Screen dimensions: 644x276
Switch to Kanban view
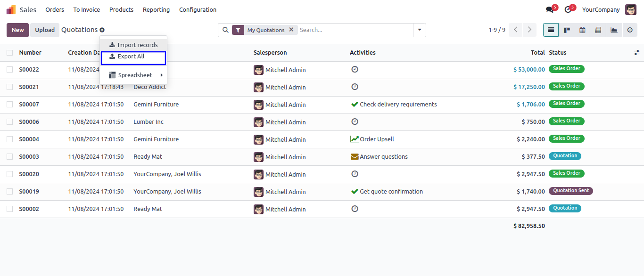pos(567,30)
